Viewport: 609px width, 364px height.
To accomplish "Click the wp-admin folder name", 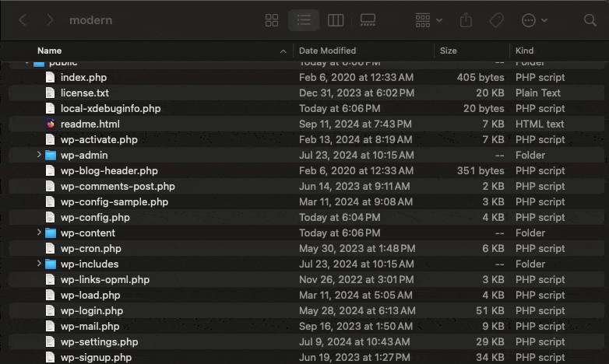I will (x=84, y=156).
